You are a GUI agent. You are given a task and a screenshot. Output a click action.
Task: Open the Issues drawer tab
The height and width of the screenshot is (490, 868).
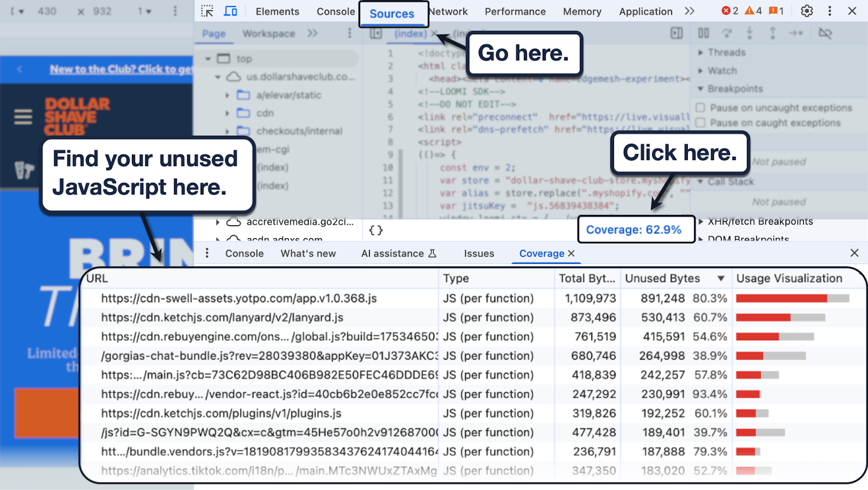point(479,253)
